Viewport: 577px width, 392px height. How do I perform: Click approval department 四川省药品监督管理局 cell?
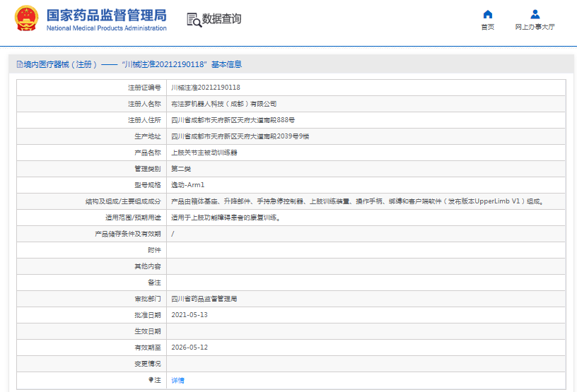[204, 299]
